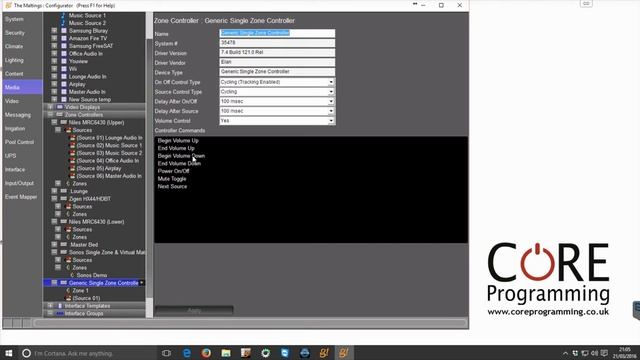Collapse the Niles MRC6430 (Upper) node

point(54,122)
